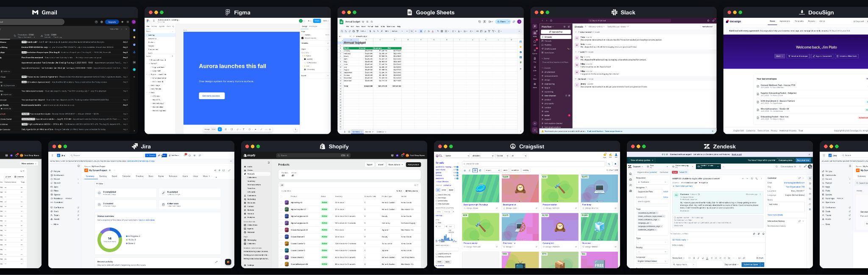868x275 pixels.
Task: Open Slack Home icon in left rail
Action: (x=535, y=33)
